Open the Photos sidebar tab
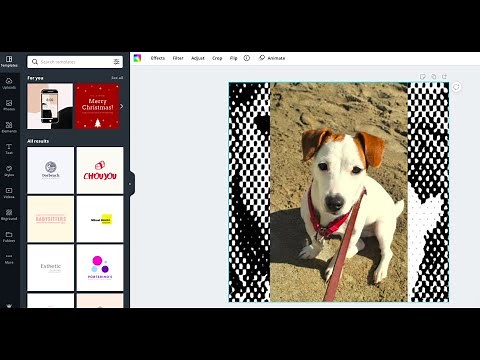This screenshot has width=480, height=360. pos(9,105)
